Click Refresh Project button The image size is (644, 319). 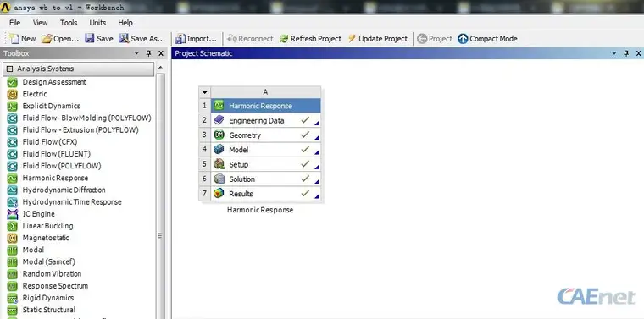(x=310, y=39)
